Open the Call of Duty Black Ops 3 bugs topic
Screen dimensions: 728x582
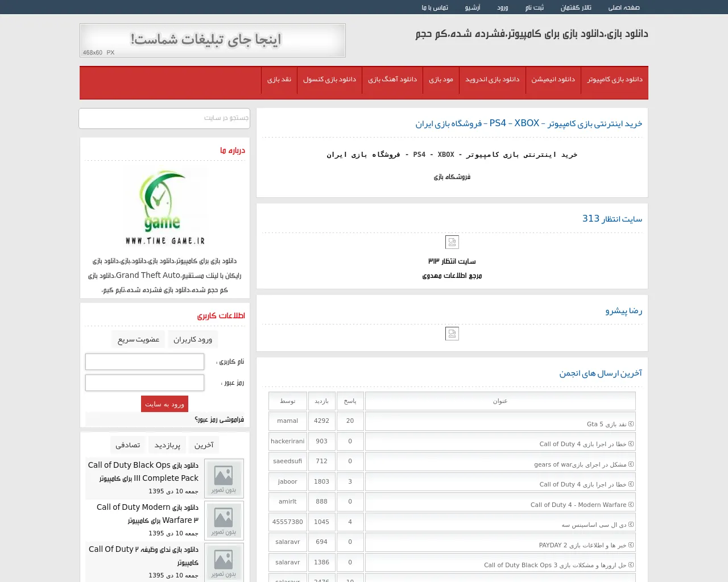click(x=555, y=565)
